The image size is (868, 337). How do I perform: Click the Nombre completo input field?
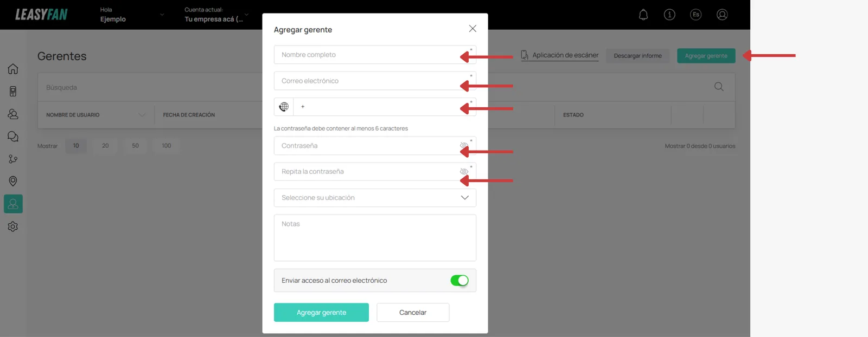click(375, 55)
